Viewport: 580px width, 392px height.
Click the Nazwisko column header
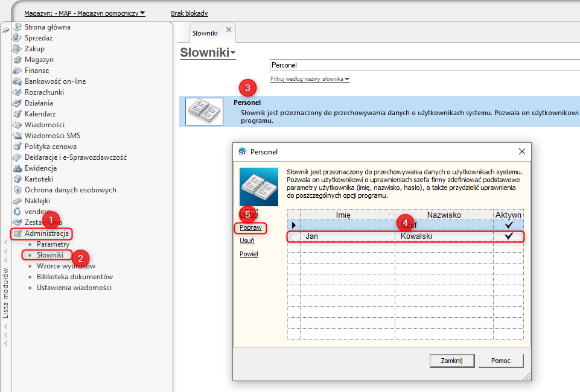click(444, 215)
